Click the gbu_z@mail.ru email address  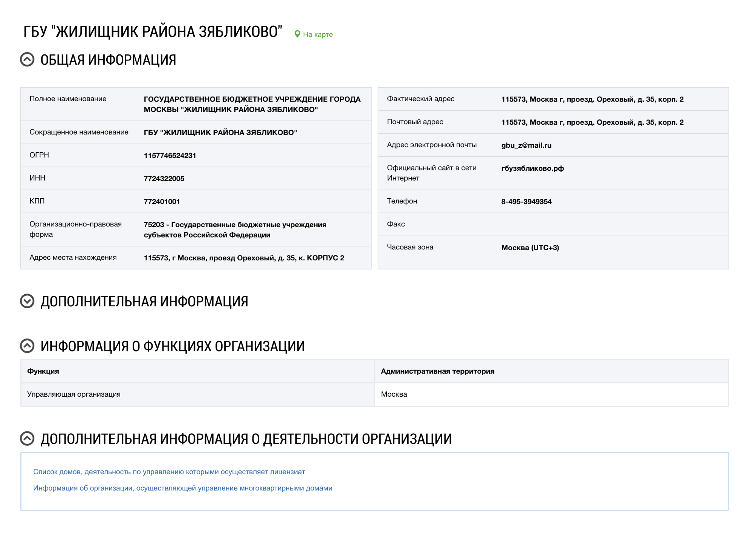[x=526, y=145]
